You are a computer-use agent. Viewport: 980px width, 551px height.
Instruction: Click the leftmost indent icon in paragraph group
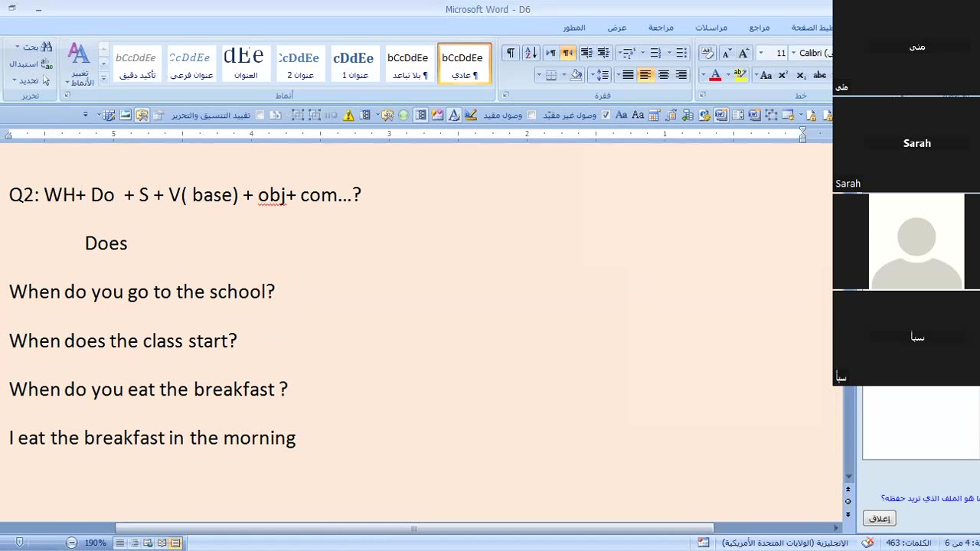(586, 53)
